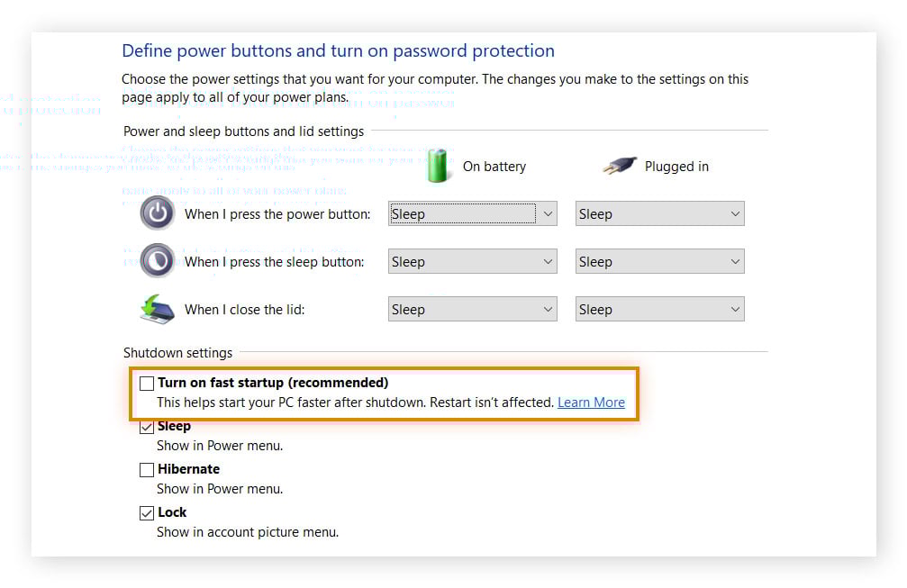
Task: Open power button Plugged in dropdown
Action: [x=659, y=214]
